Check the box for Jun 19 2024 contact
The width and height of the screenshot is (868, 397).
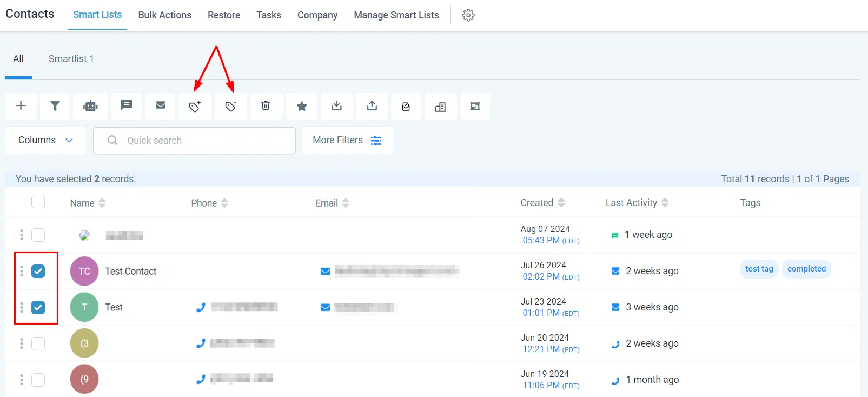coord(38,380)
